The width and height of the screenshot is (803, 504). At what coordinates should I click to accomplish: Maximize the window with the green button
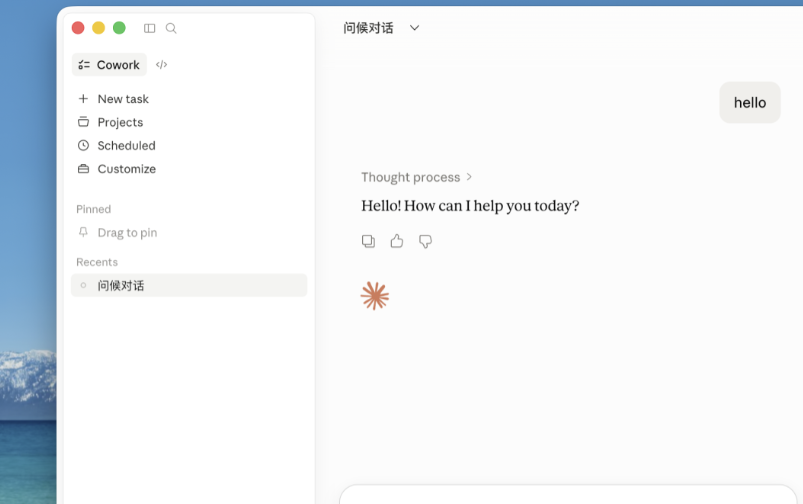coord(119,28)
